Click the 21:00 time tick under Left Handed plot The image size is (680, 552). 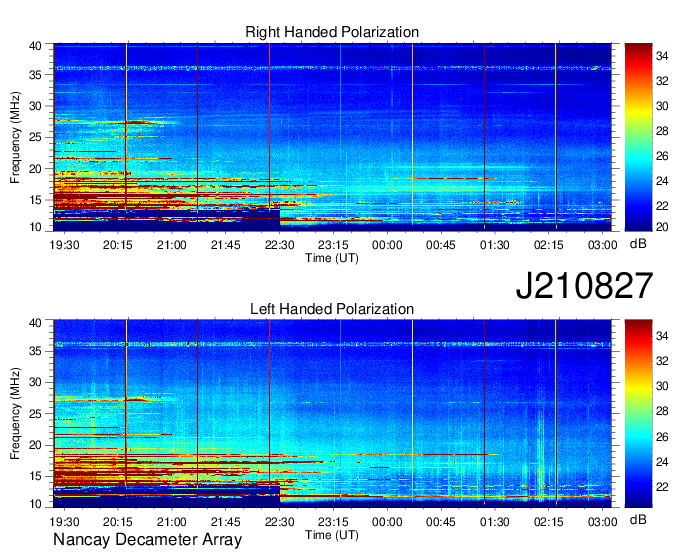click(x=172, y=522)
